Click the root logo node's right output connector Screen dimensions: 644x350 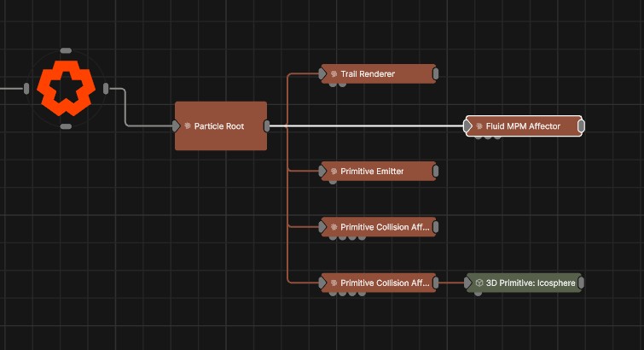106,89
